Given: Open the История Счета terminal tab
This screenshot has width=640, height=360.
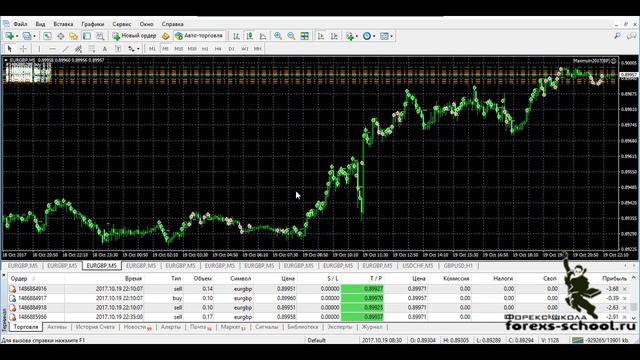Looking at the screenshot, I should (95, 327).
